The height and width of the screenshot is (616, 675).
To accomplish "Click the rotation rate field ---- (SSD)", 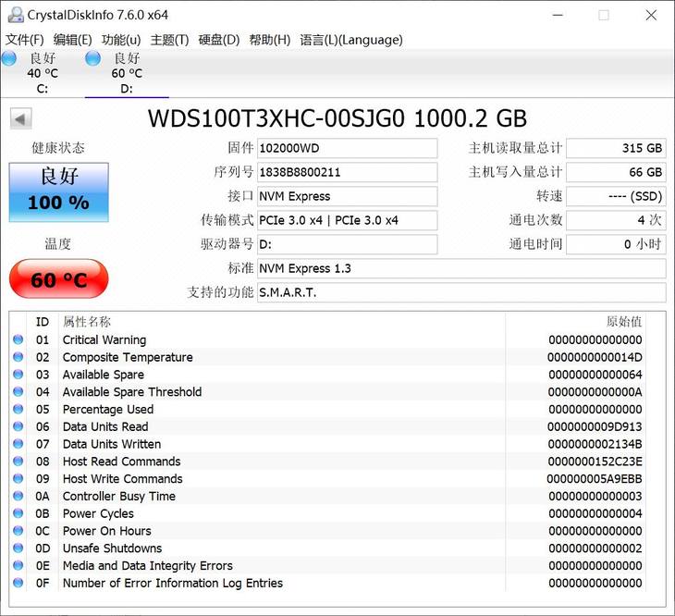I will pyautogui.click(x=616, y=197).
